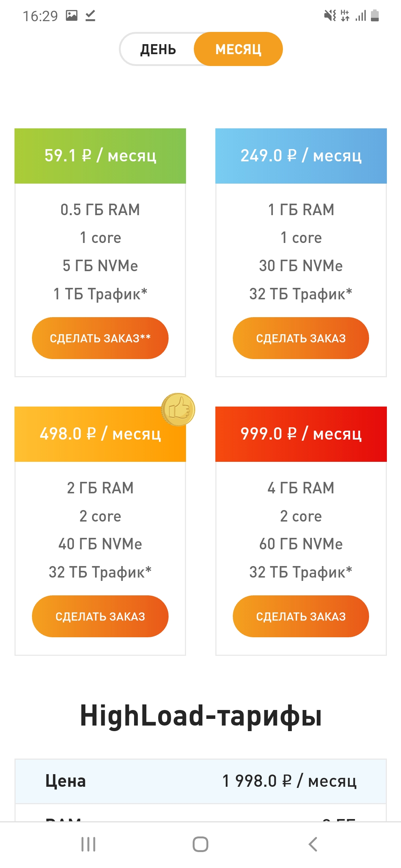This screenshot has height=868, width=401.
Task: Order the 999.0 ₽ monthly plan
Action: pyautogui.click(x=301, y=616)
